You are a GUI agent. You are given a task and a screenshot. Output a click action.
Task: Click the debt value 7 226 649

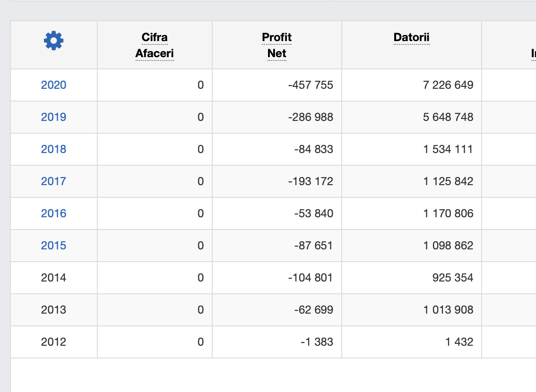click(448, 85)
